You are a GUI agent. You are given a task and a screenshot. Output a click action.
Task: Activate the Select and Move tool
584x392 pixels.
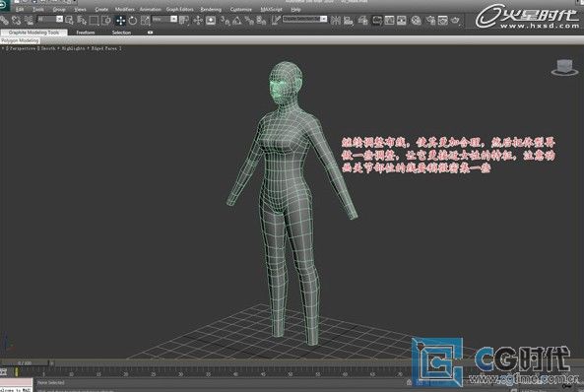point(120,20)
